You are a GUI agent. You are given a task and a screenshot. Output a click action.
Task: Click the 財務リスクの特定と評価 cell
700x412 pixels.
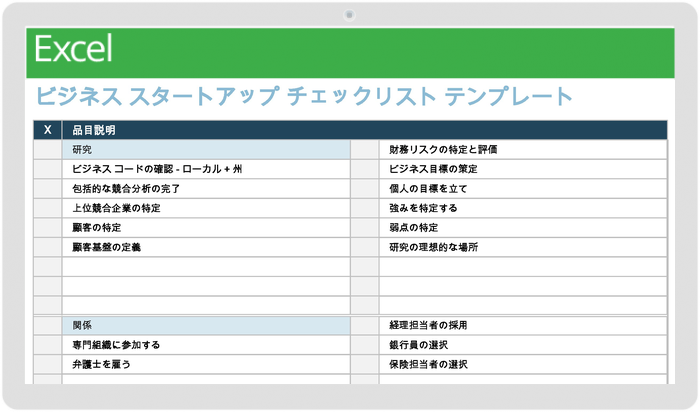point(520,150)
